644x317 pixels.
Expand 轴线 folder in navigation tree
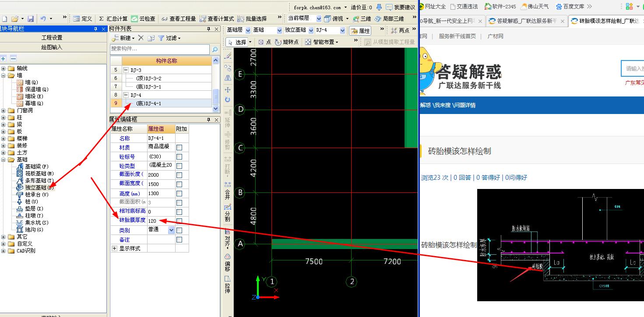click(4, 68)
